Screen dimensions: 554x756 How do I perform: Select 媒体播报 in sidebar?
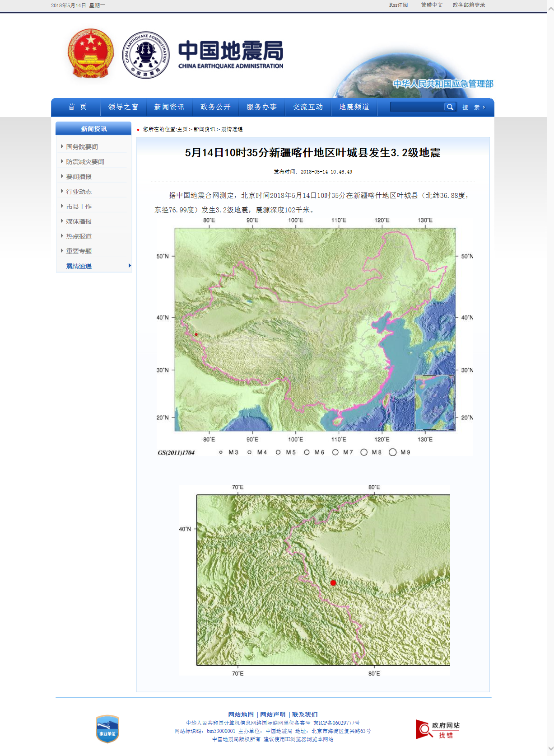pyautogui.click(x=79, y=221)
